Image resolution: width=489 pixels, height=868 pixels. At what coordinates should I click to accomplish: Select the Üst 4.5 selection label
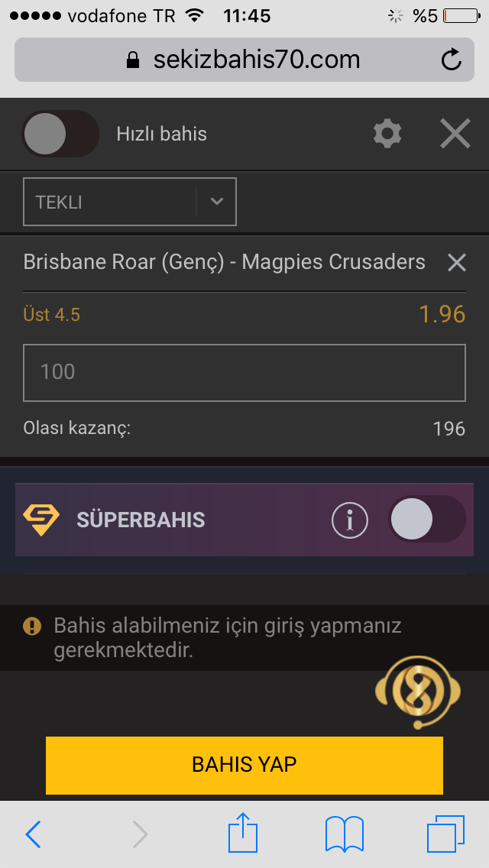point(51,315)
